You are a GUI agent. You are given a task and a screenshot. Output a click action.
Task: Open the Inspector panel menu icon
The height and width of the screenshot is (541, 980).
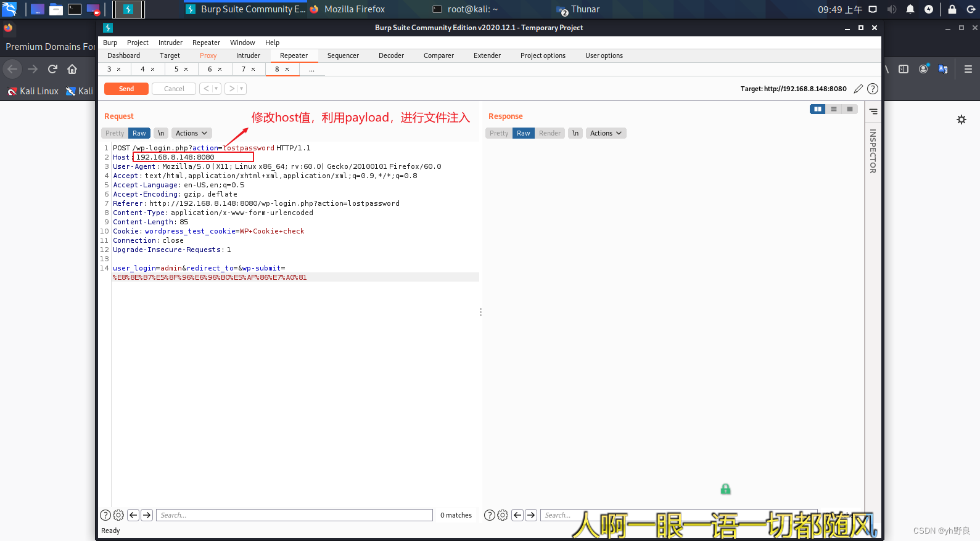[x=873, y=112]
